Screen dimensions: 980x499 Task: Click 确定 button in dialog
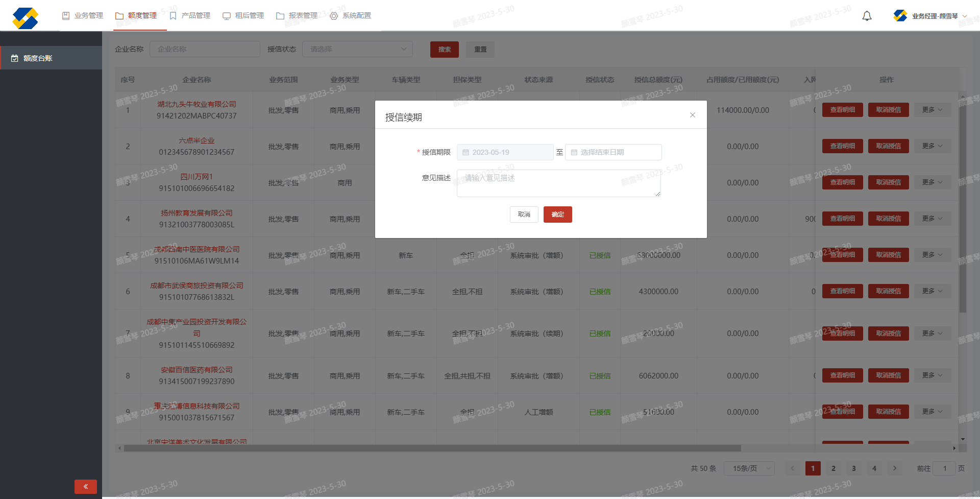click(557, 215)
